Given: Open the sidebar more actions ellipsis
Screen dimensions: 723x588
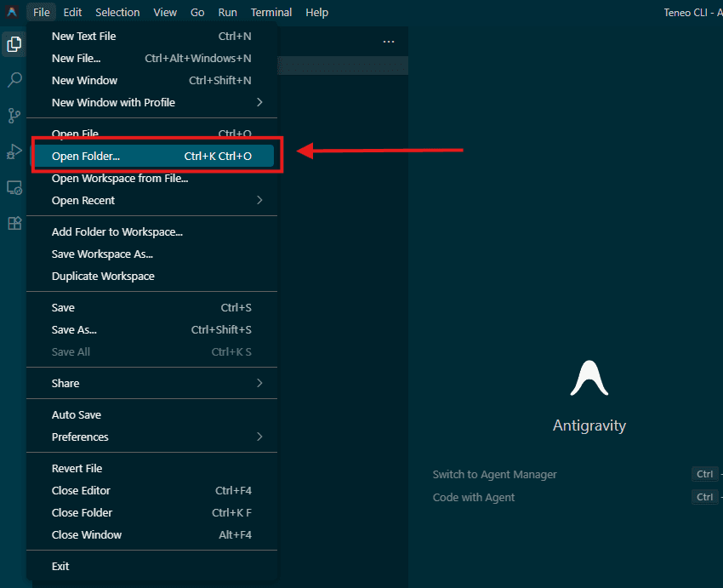Looking at the screenshot, I should coord(389,42).
